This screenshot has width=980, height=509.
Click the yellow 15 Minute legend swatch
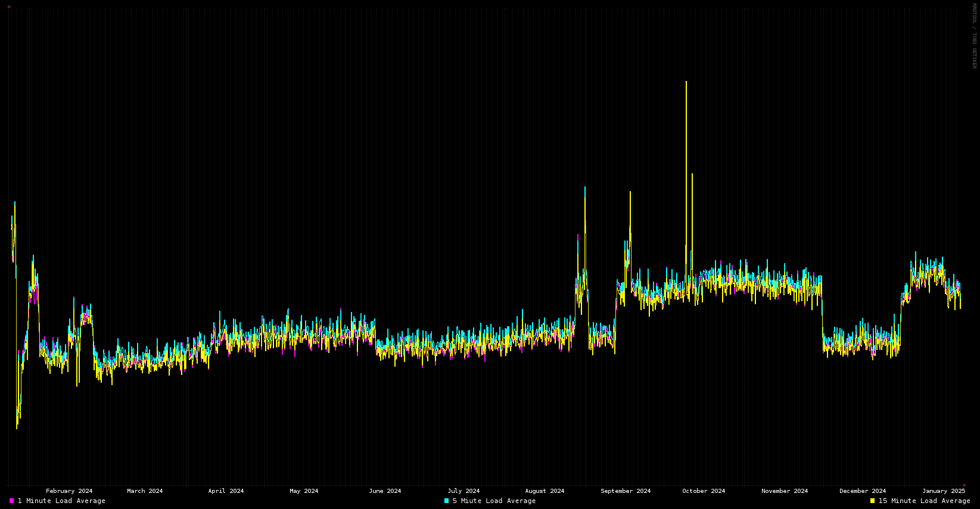click(x=872, y=501)
